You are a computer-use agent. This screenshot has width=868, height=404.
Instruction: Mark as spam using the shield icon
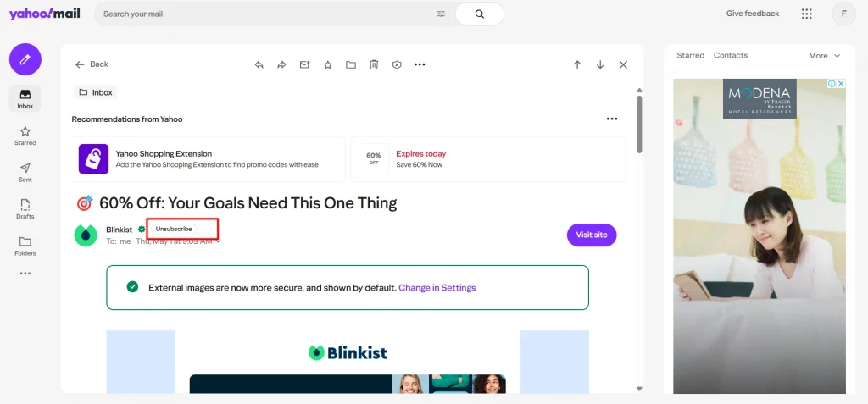(396, 64)
